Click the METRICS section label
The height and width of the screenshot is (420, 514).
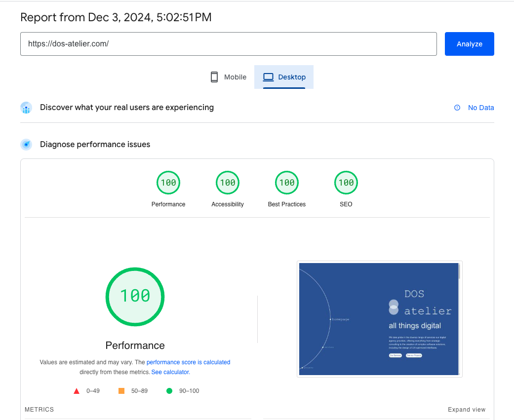(39, 410)
